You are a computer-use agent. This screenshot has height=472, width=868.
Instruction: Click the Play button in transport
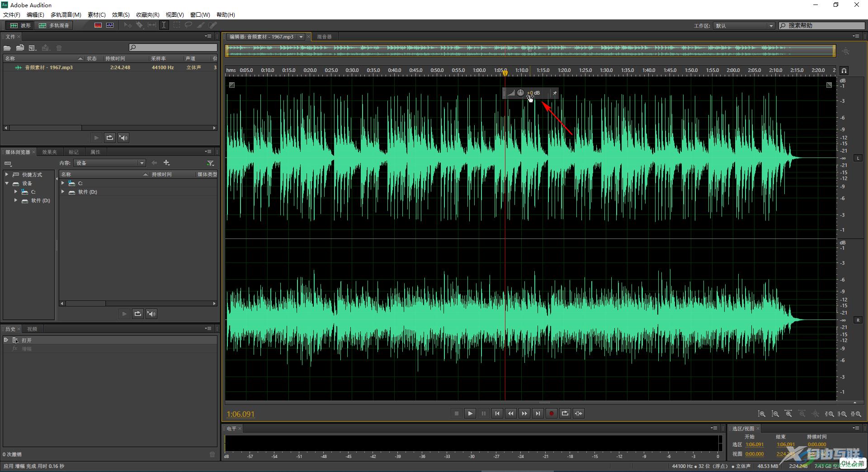pyautogui.click(x=470, y=413)
